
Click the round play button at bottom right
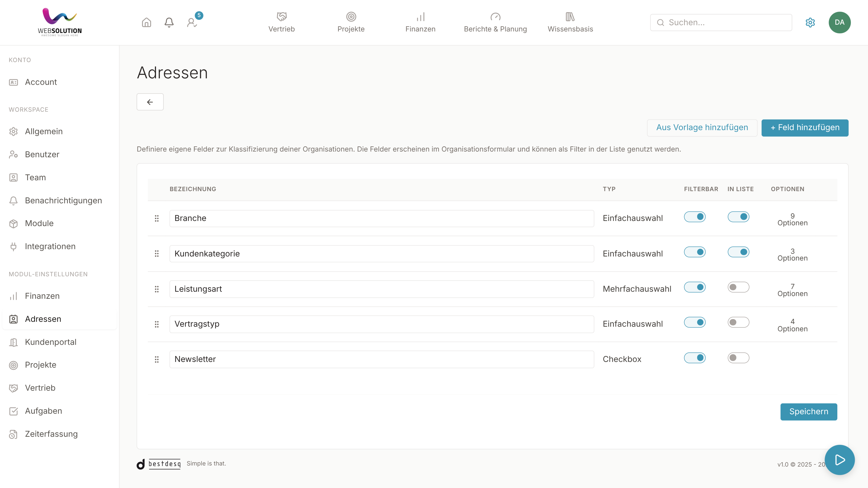839,460
